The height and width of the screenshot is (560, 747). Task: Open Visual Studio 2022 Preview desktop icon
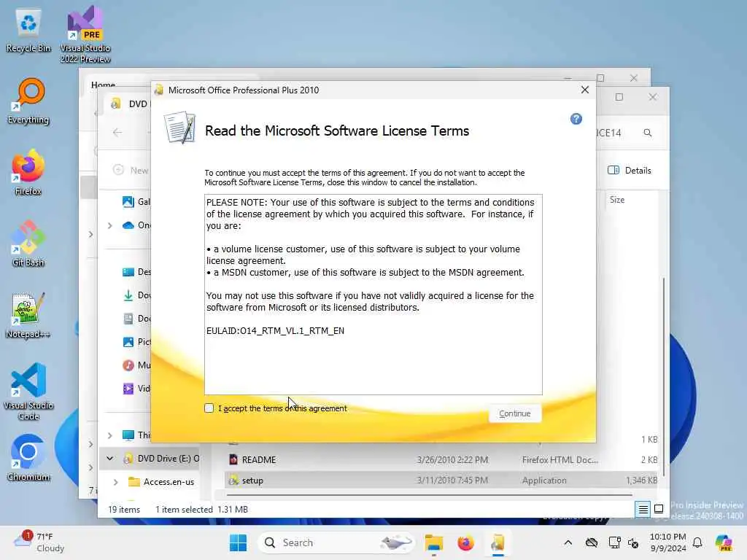click(85, 34)
